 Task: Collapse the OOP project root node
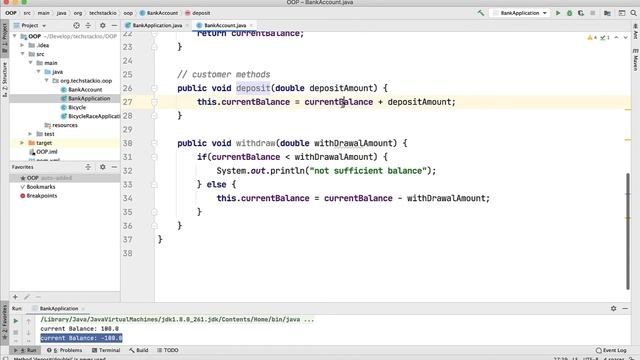point(15,36)
